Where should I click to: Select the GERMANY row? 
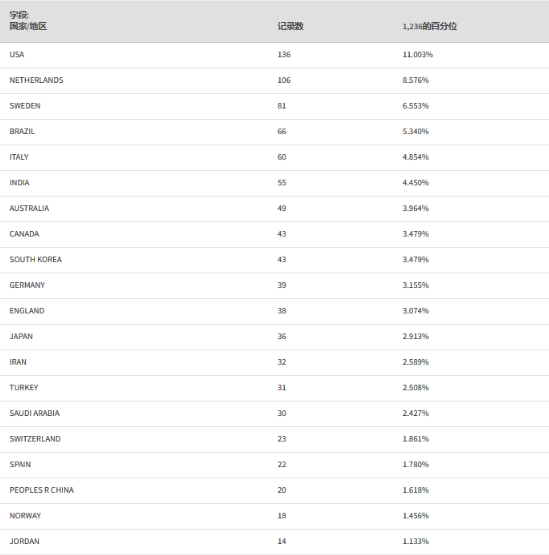pyautogui.click(x=274, y=285)
